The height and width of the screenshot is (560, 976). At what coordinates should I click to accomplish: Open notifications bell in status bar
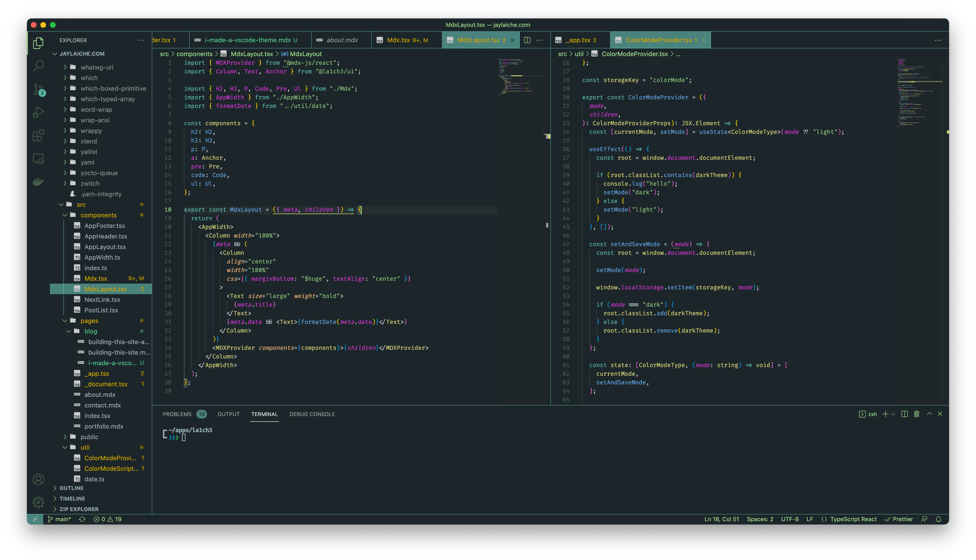tap(938, 519)
